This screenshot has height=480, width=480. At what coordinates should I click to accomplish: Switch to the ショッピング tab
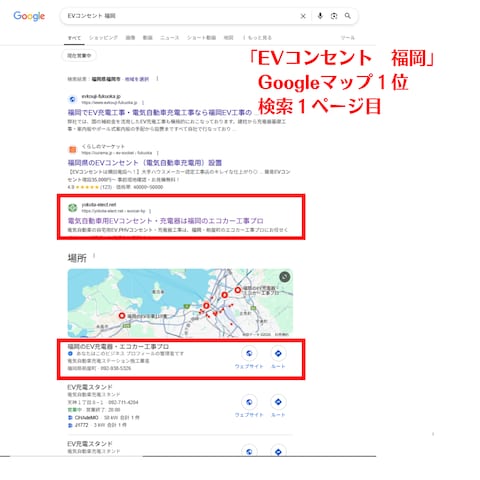coord(103,38)
